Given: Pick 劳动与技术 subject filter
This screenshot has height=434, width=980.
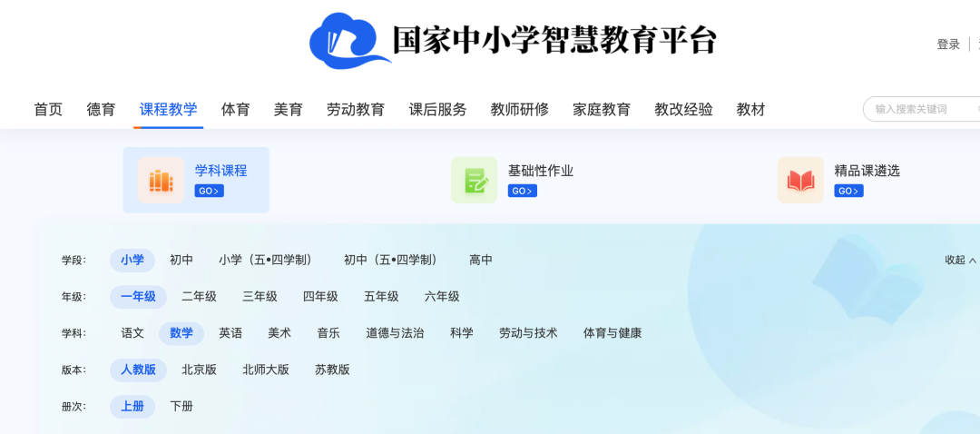Looking at the screenshot, I should tap(528, 333).
